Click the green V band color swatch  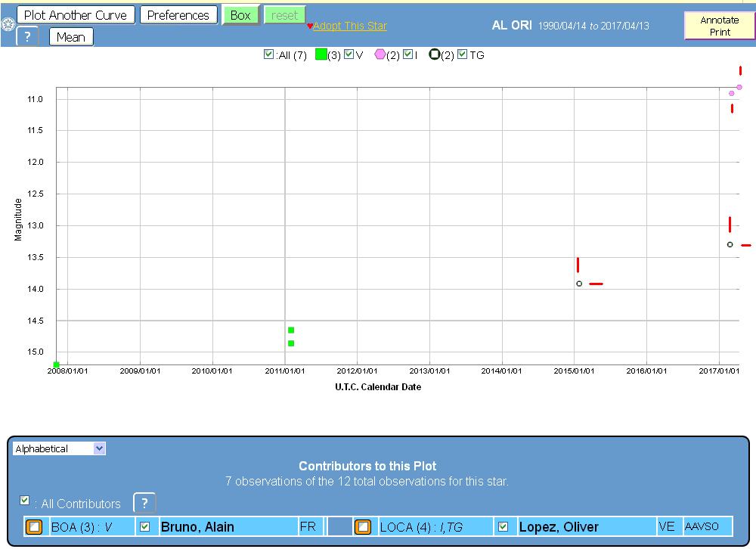(x=321, y=55)
